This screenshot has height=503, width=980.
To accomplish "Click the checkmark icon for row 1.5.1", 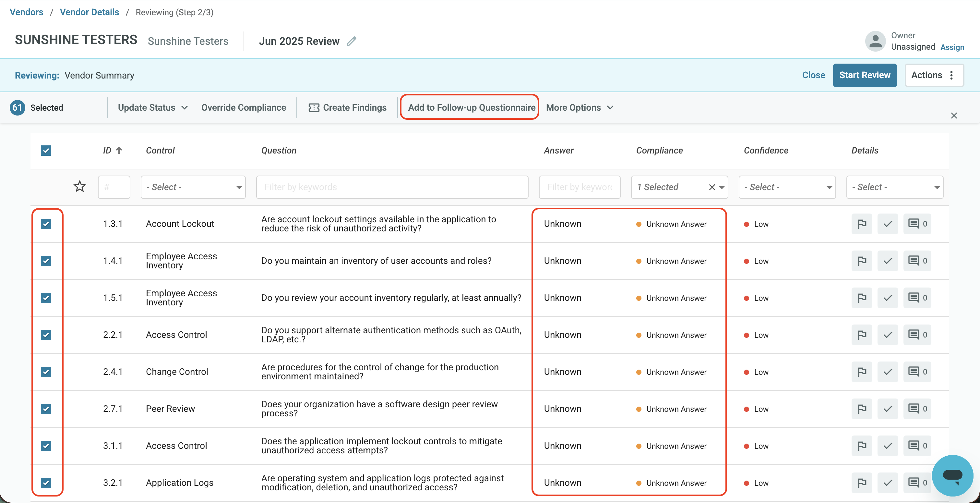I will pyautogui.click(x=888, y=298).
